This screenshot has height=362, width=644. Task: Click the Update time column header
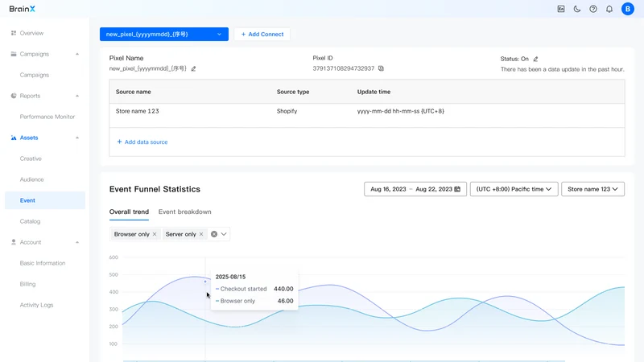[374, 92]
